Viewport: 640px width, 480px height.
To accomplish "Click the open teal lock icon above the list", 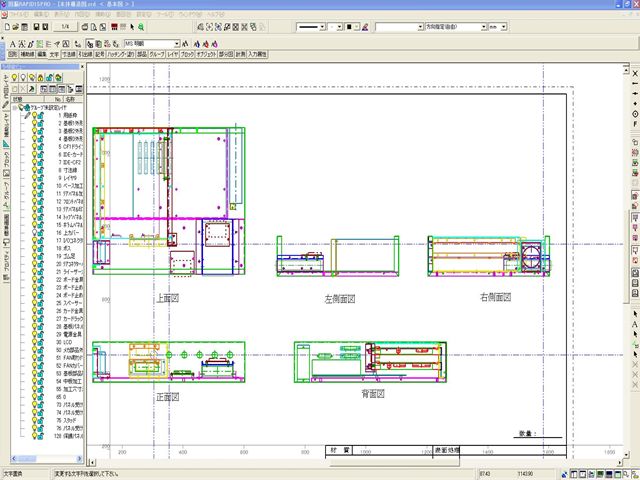I will coord(49,77).
